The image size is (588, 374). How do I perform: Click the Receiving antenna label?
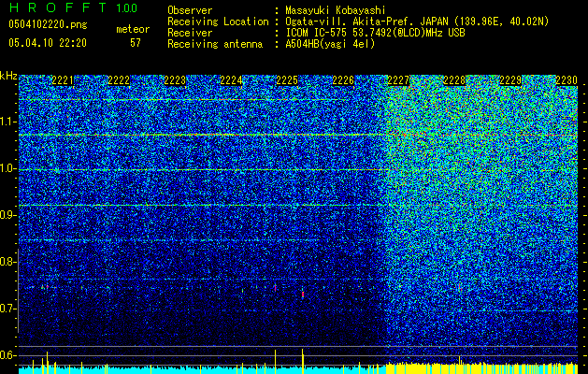(x=215, y=44)
